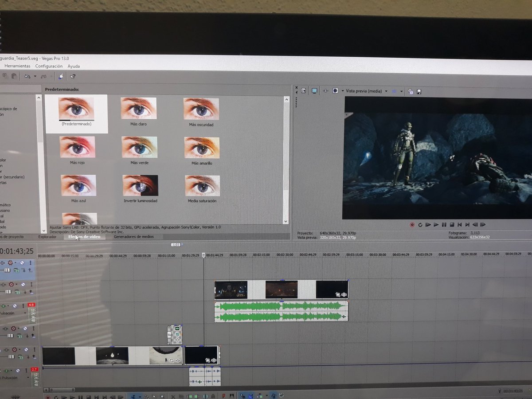Image resolution: width=532 pixels, height=399 pixels.
Task: Click Event Pan/Crop on the upper video clip
Action: (338, 294)
